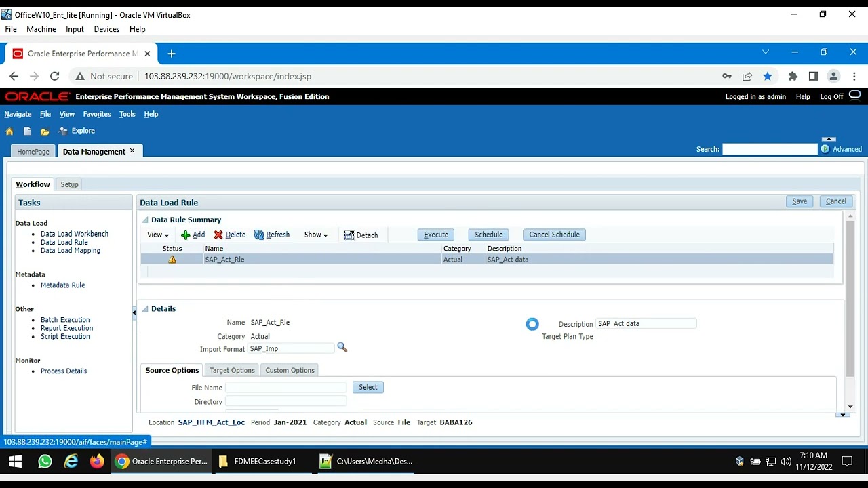
Task: Switch to the HomePage tab
Action: tap(33, 152)
